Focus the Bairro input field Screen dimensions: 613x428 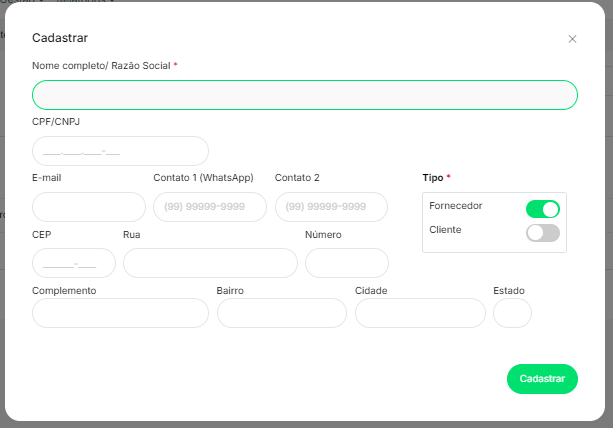(282, 313)
